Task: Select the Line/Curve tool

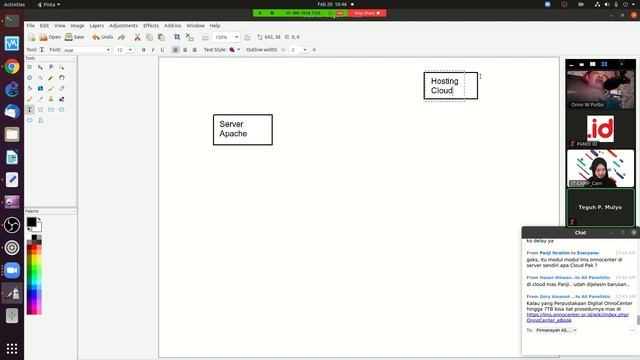Action: (40, 109)
